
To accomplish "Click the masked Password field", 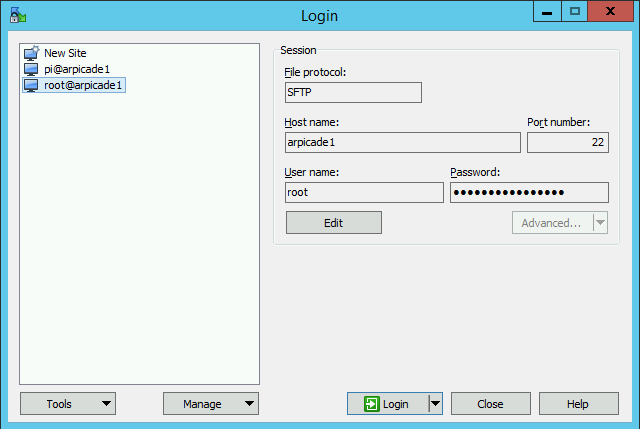I will pos(529,192).
